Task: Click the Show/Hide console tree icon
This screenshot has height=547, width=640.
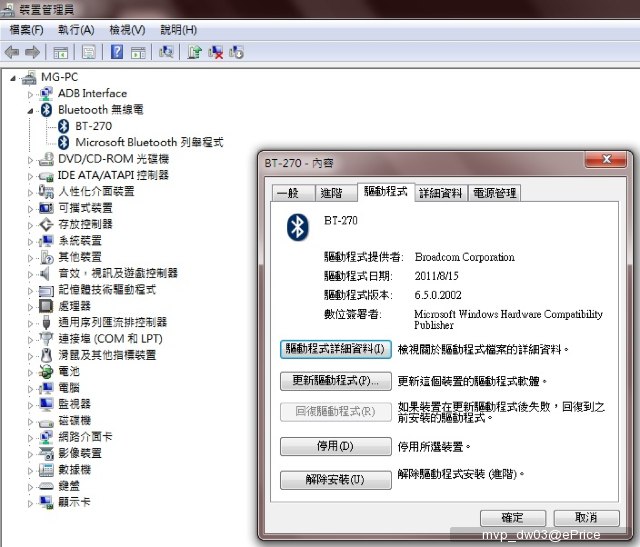Action: pyautogui.click(x=60, y=52)
